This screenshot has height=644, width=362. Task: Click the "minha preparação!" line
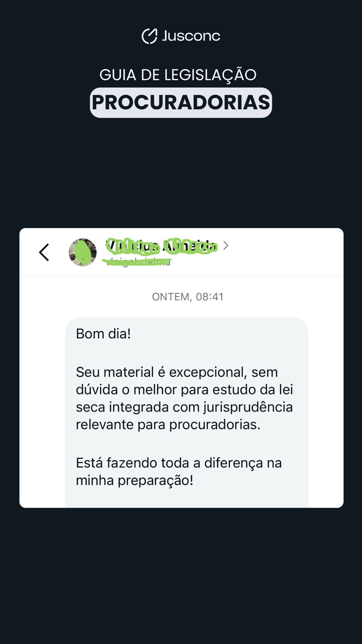134,480
